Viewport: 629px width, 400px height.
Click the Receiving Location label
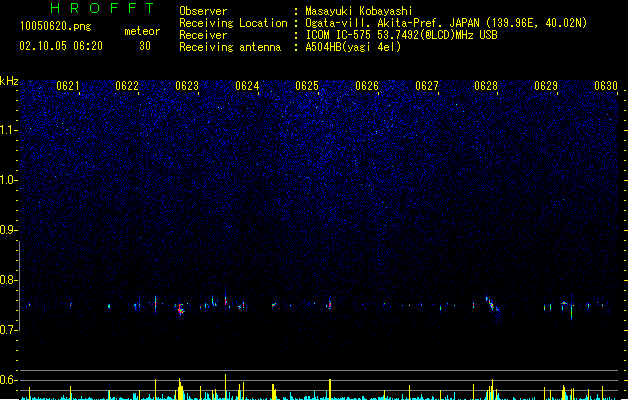tap(233, 23)
